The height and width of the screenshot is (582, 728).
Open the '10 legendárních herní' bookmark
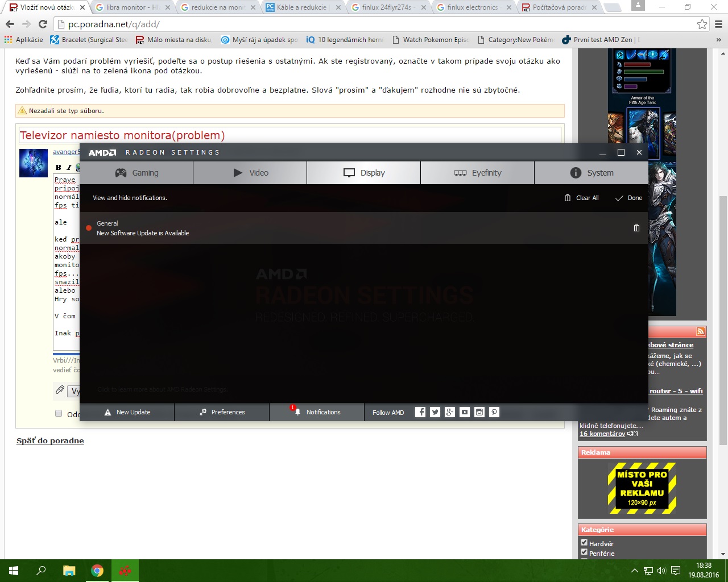tap(345, 40)
